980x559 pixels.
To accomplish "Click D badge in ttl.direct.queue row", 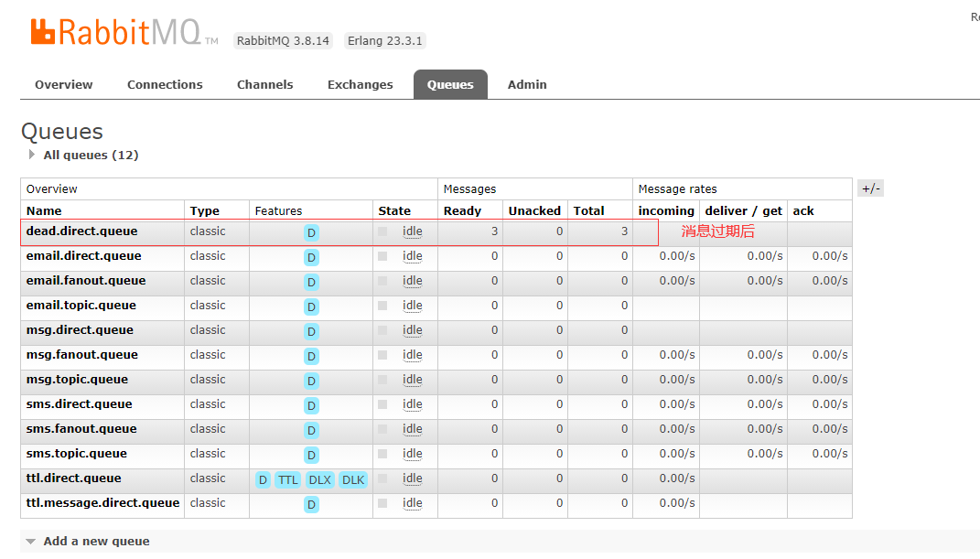I will [264, 479].
